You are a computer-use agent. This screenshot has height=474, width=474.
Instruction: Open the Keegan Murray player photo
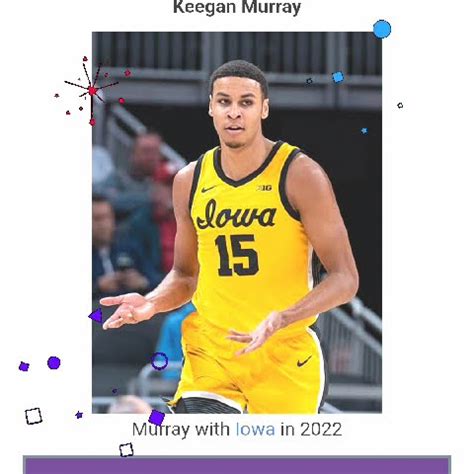coord(237,223)
